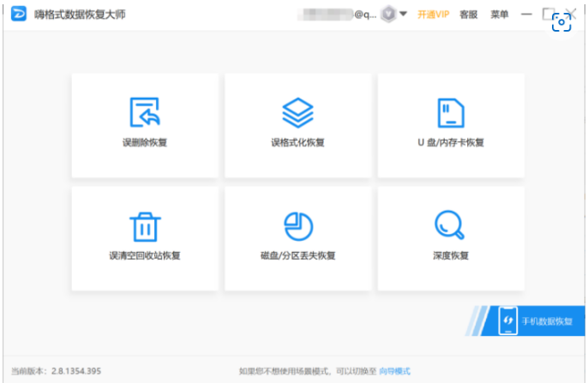Switch to 向导模式 via bottom link
Viewport: 588px width, 383px height.
(x=394, y=371)
